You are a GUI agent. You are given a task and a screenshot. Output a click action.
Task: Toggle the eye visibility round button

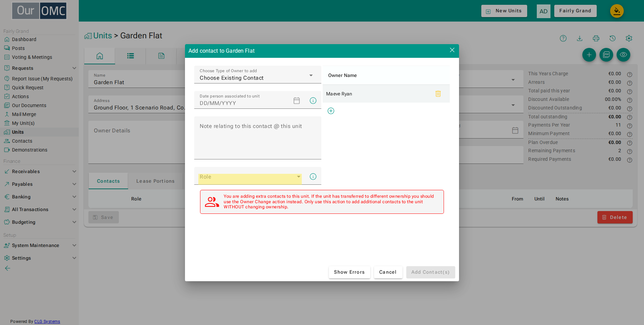tap(623, 55)
